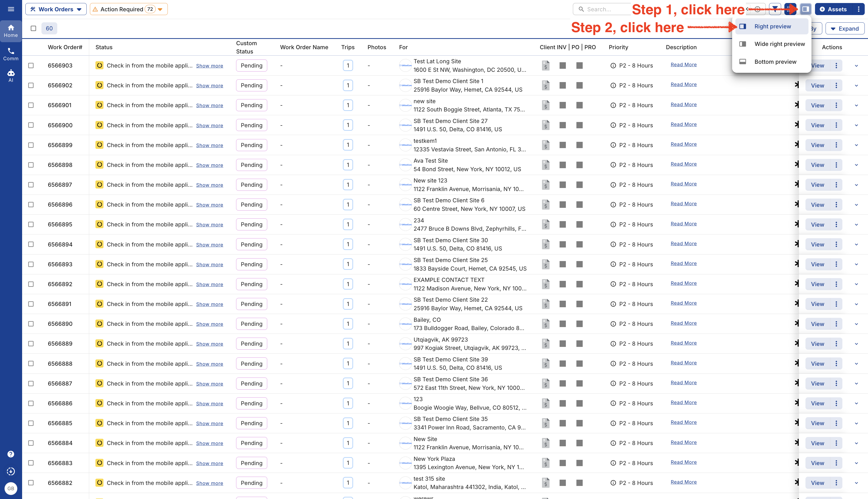The width and height of the screenshot is (868, 499).
Task: Click View for order 6566900
Action: pyautogui.click(x=817, y=125)
